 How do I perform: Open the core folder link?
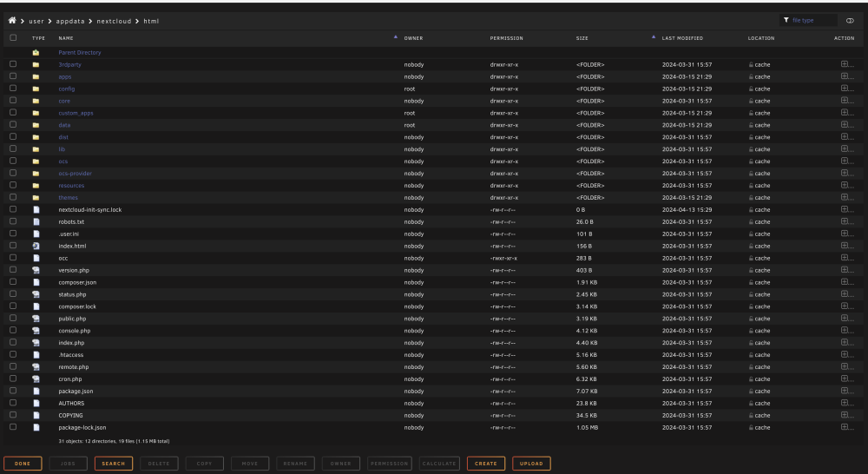pyautogui.click(x=64, y=101)
